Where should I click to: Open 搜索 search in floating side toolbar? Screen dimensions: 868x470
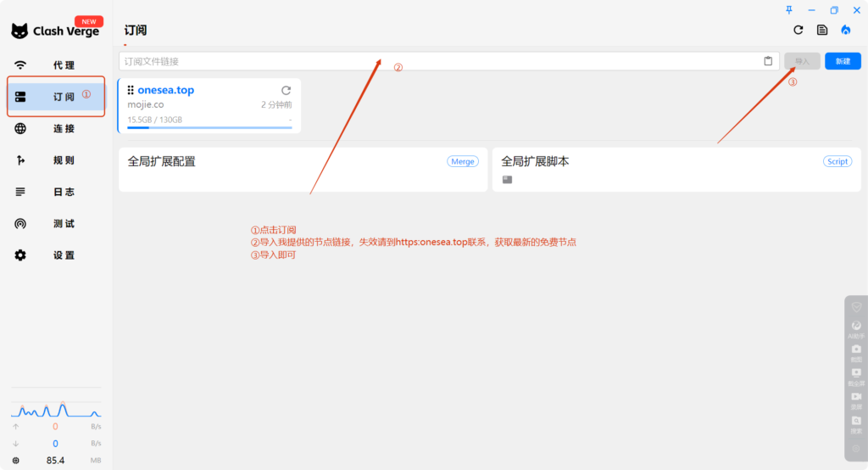point(856,424)
